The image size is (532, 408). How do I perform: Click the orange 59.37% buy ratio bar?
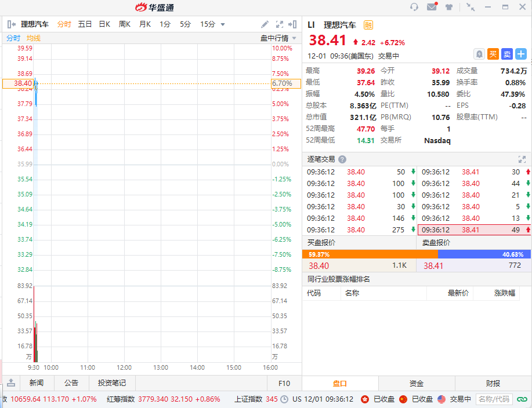point(370,254)
